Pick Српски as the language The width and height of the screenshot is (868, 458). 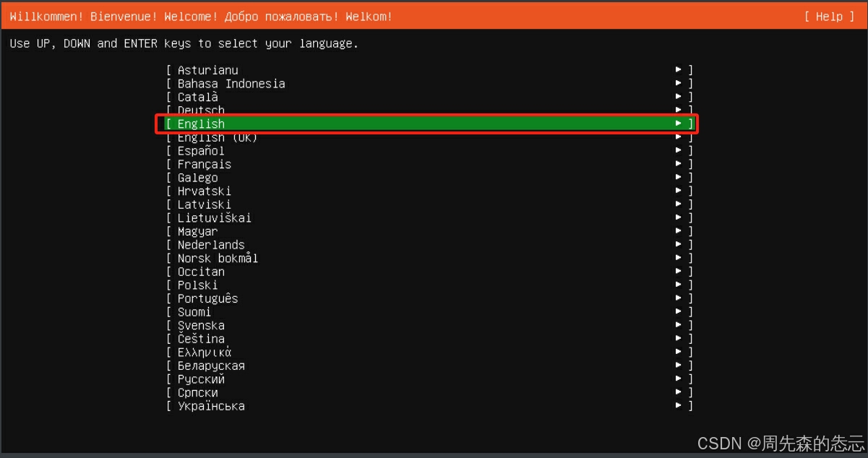[x=429, y=393]
